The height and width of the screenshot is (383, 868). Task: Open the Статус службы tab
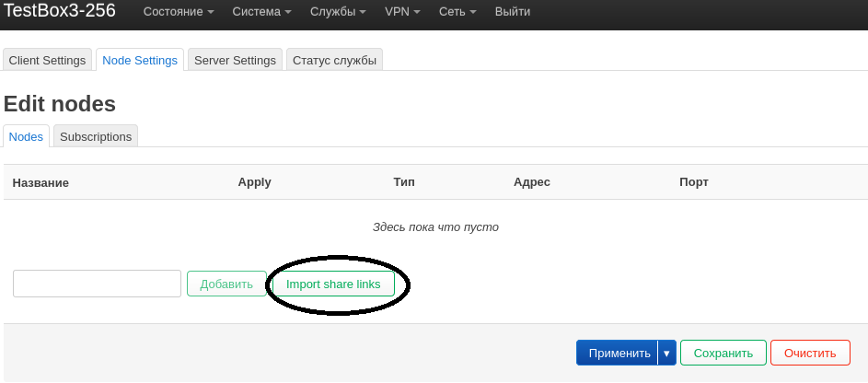coord(334,60)
